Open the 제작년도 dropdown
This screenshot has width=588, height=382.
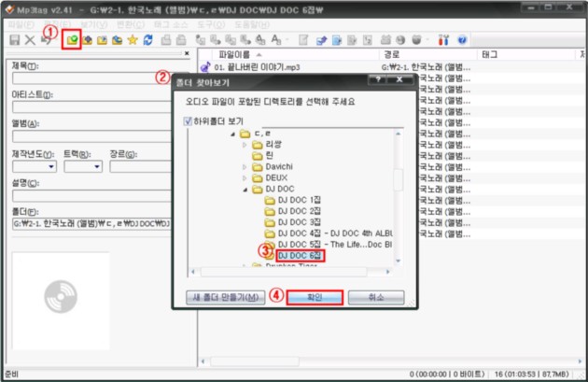pos(51,166)
